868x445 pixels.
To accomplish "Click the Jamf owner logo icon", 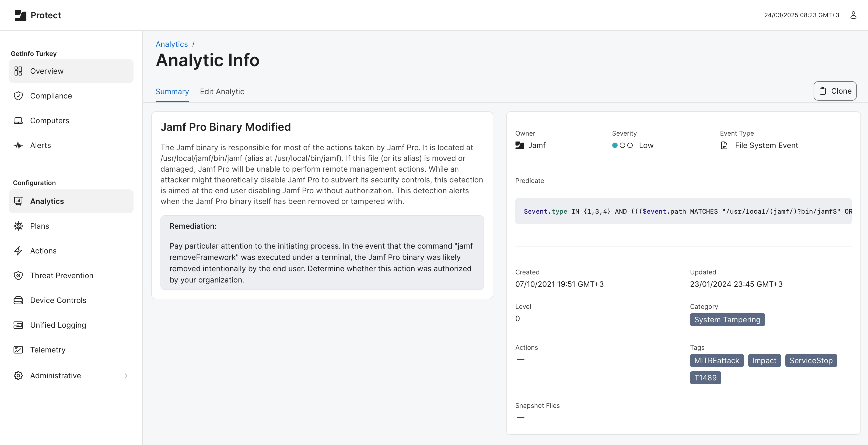I will click(520, 145).
